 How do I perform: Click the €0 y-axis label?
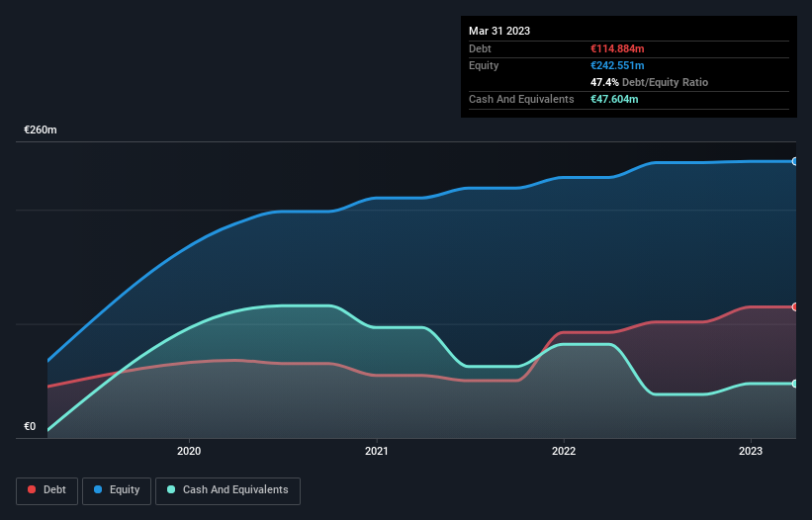(x=30, y=426)
